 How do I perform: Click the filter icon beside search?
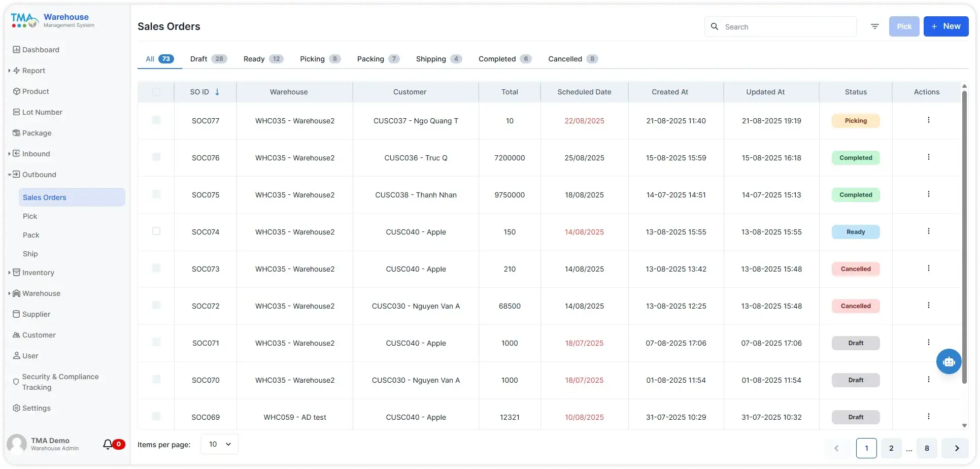click(874, 26)
